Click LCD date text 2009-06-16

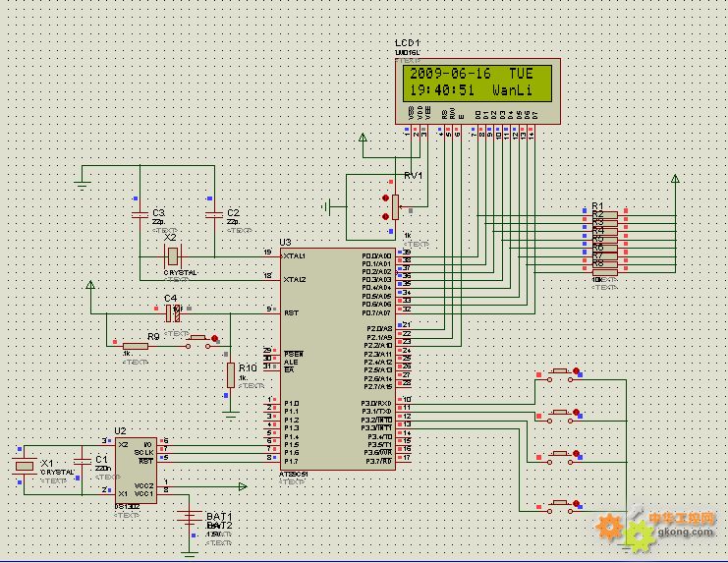click(450, 74)
